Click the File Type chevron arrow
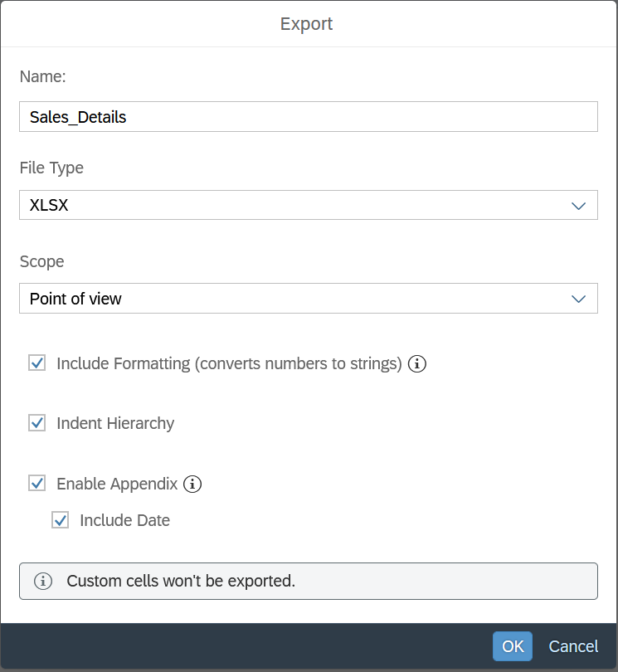Viewport: 618px width, 672px height. click(x=579, y=206)
